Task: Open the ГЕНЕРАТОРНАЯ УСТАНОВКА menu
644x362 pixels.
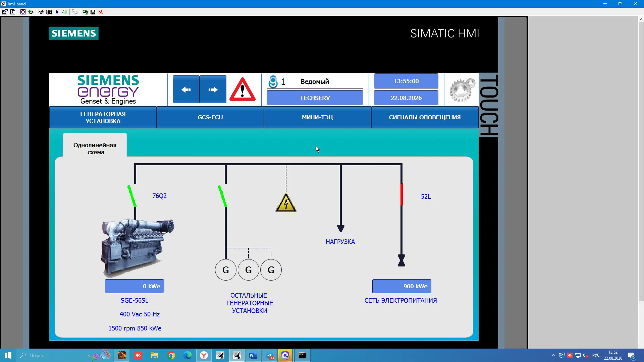Action: 103,117
